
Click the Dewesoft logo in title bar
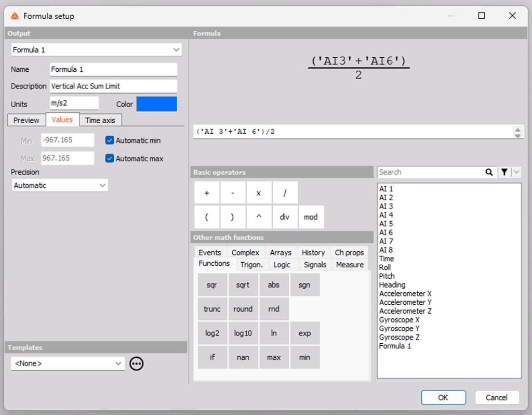click(x=15, y=16)
